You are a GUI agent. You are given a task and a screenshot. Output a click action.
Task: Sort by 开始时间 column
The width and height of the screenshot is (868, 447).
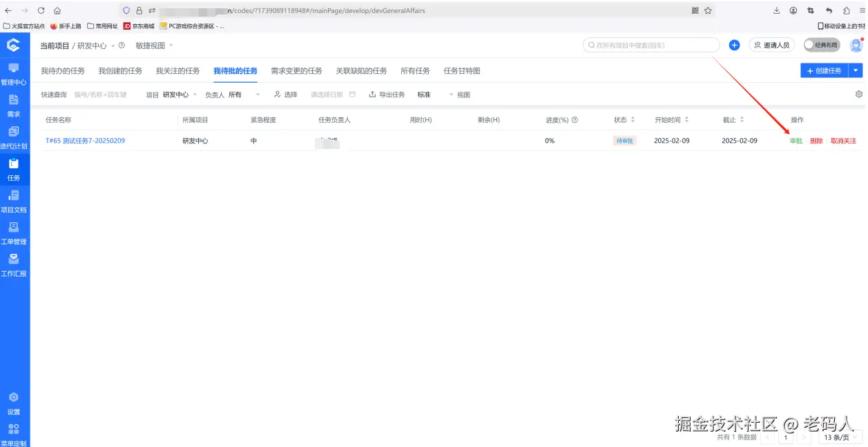[x=672, y=120]
